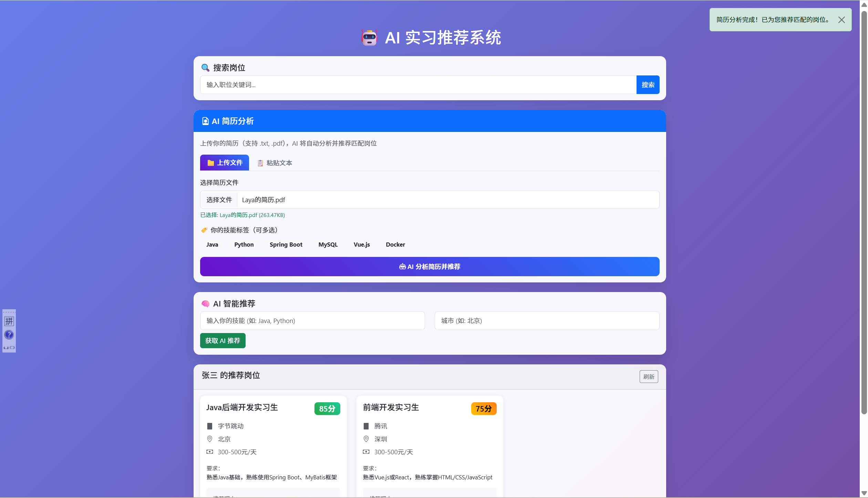Click the robot logo beside the title

(369, 38)
